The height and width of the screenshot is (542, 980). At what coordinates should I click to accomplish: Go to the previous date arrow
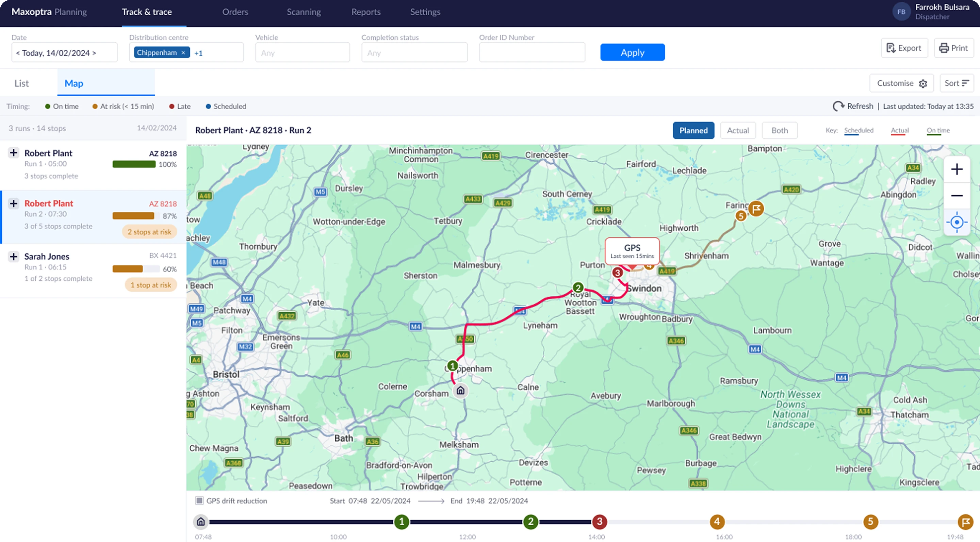tap(17, 53)
